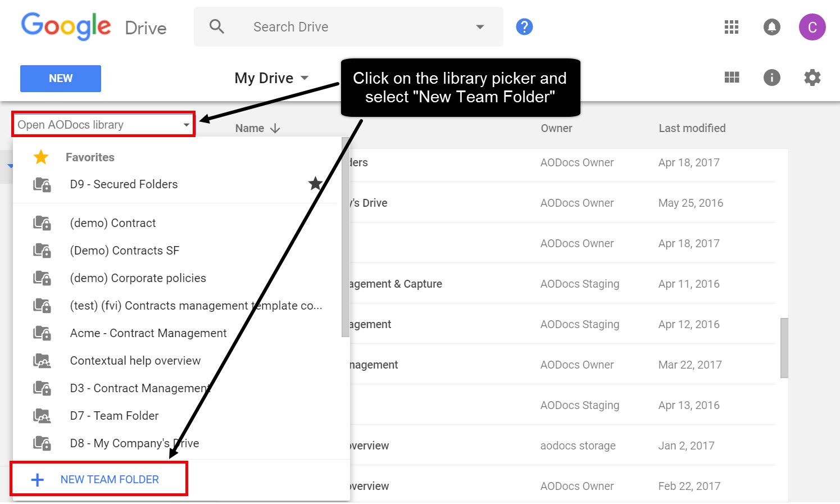The image size is (840, 504).
Task: Click the row modified Apr 13, 2016
Action: tap(562, 405)
